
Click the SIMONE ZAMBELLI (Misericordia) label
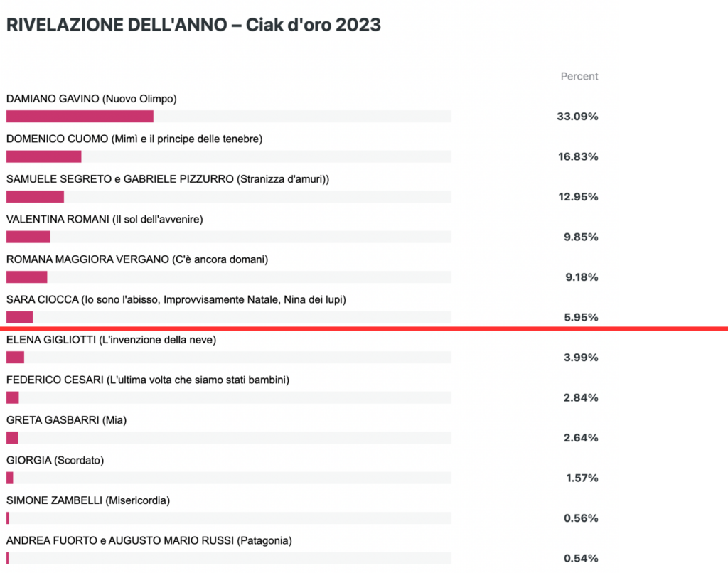87,500
